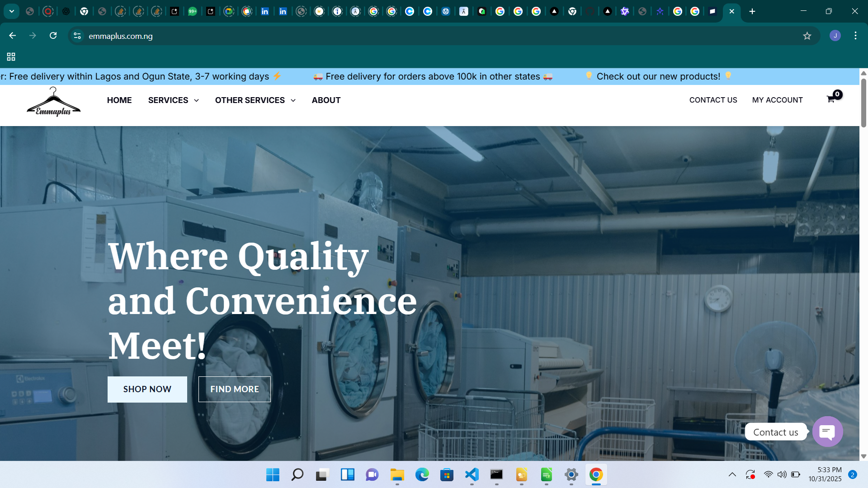Expand the OTHER SERVICES dropdown
Screen dimensions: 868x488
pos(255,100)
